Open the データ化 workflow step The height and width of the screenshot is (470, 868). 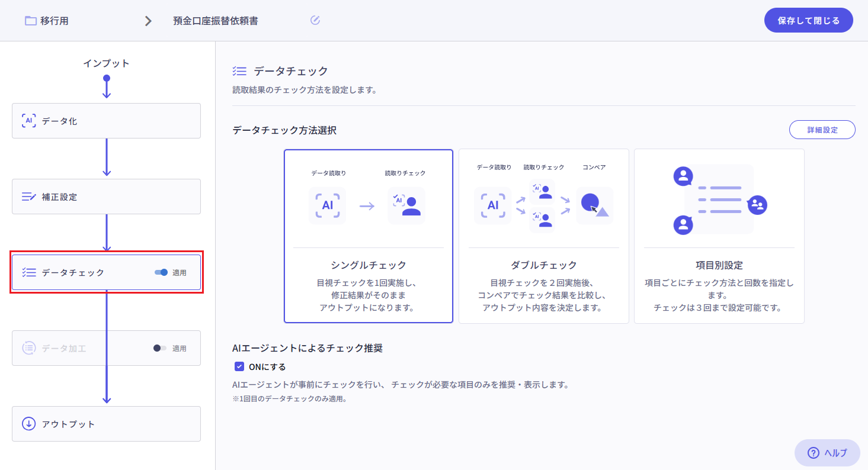click(x=106, y=121)
